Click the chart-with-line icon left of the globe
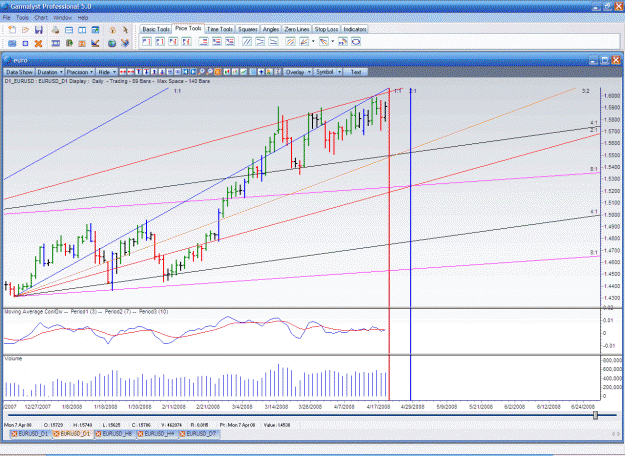Viewport: 625px width, 456px height. click(x=95, y=43)
